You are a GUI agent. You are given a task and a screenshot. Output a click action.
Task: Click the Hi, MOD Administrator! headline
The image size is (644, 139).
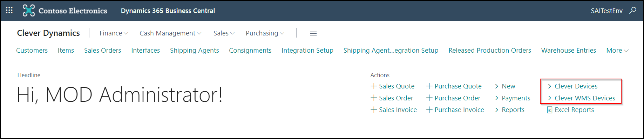coord(120,95)
